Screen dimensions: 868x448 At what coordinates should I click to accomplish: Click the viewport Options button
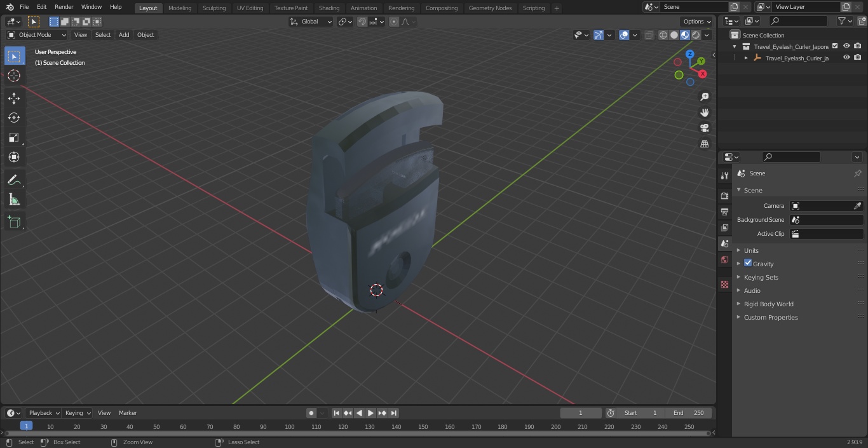click(697, 22)
